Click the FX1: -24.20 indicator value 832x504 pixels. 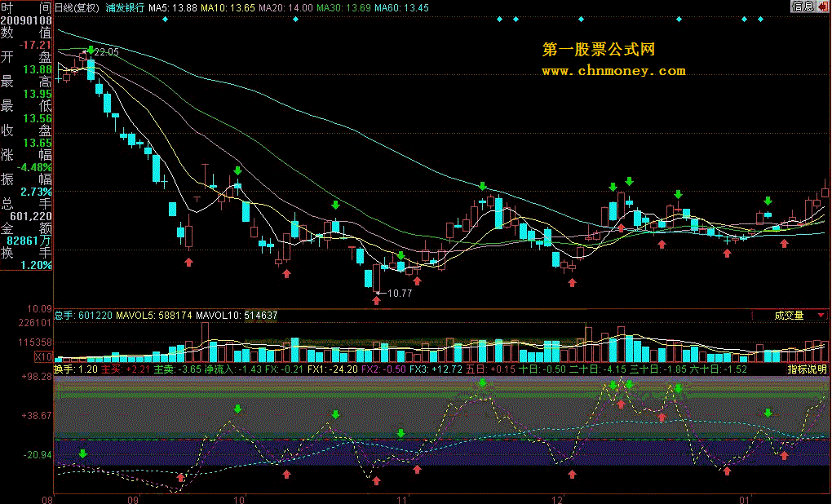coord(333,369)
